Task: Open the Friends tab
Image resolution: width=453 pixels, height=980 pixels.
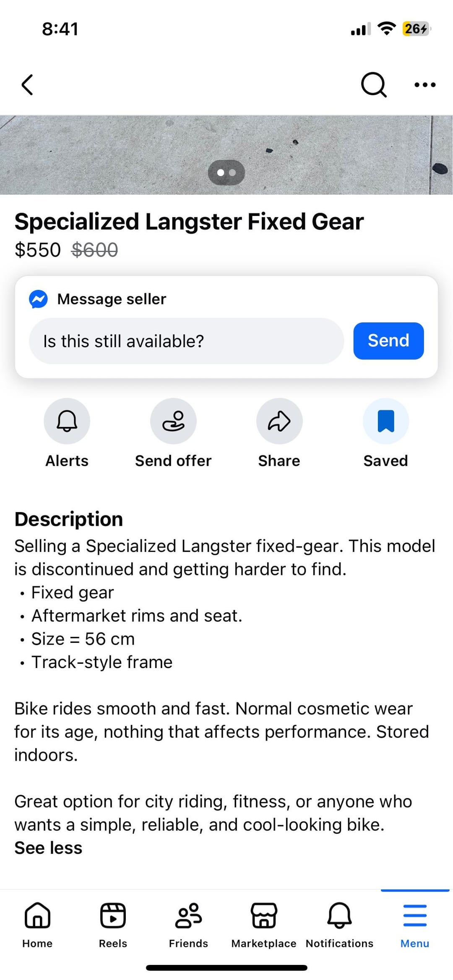Action: tap(188, 915)
